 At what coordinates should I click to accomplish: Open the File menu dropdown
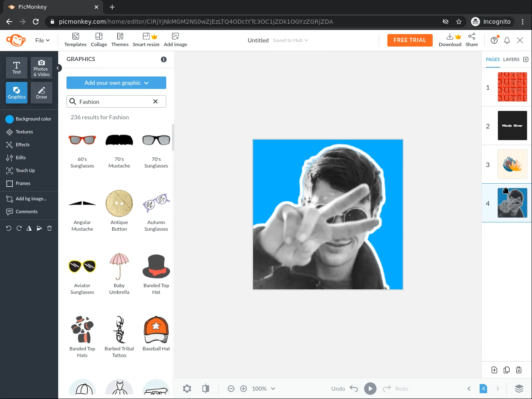42,40
